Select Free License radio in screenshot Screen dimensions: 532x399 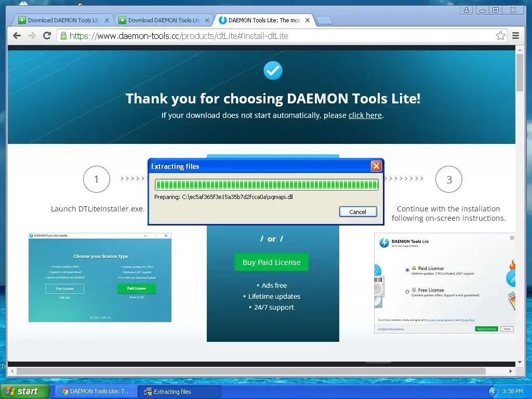[407, 291]
